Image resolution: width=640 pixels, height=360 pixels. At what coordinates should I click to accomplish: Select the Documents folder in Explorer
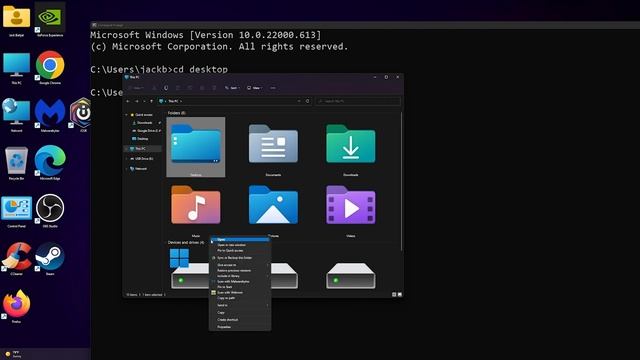pos(273,149)
